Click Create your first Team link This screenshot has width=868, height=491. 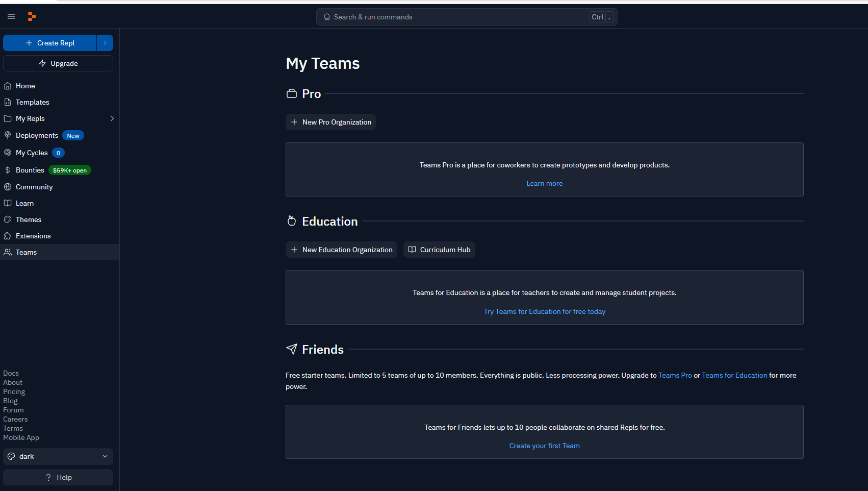coord(545,446)
